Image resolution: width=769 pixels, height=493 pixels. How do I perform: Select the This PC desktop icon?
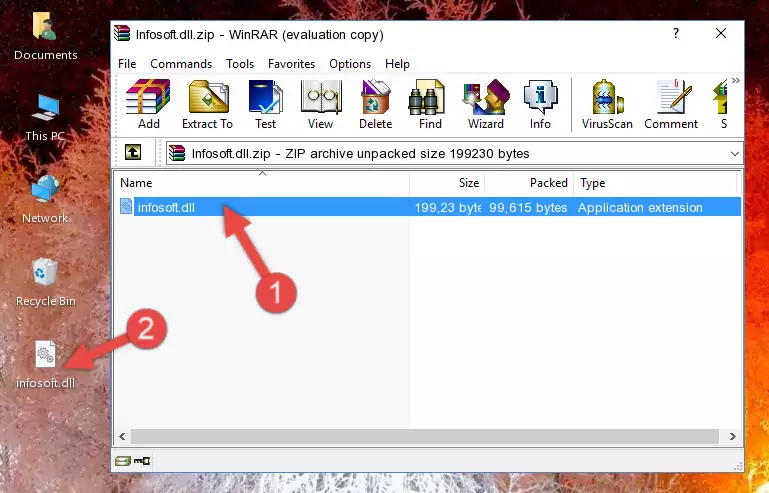[45, 118]
